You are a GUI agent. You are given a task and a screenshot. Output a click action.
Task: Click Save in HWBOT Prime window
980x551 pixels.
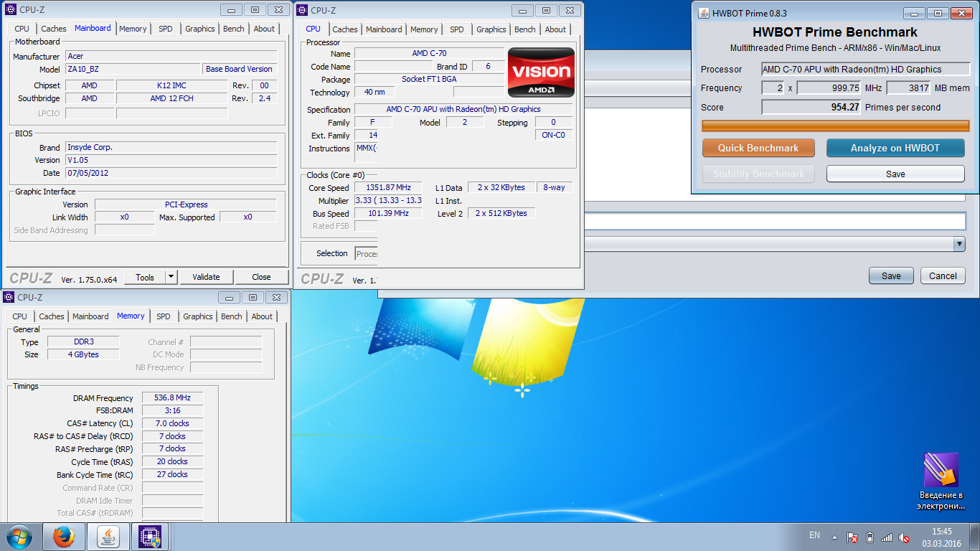[895, 174]
